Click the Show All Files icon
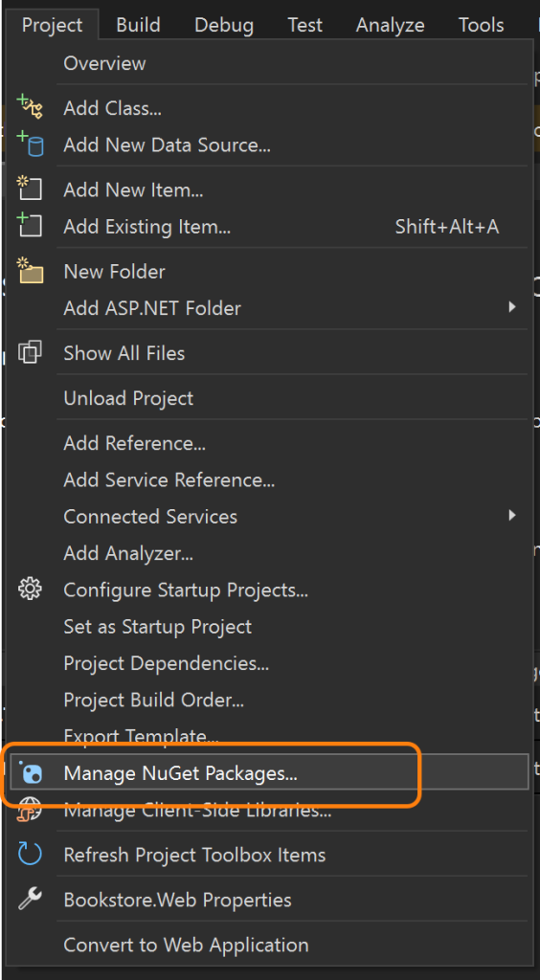Viewport: 540px width, 980px height. (30, 352)
